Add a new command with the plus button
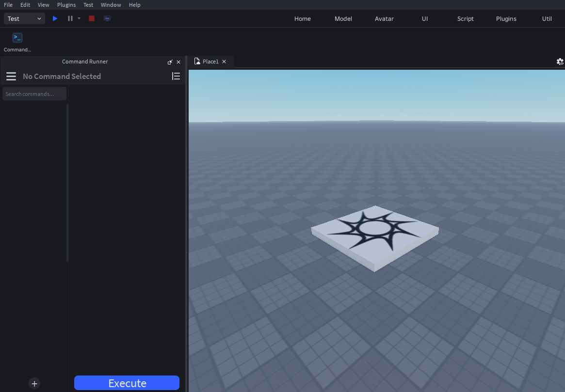Screen dimensions: 565x392 point(34,384)
